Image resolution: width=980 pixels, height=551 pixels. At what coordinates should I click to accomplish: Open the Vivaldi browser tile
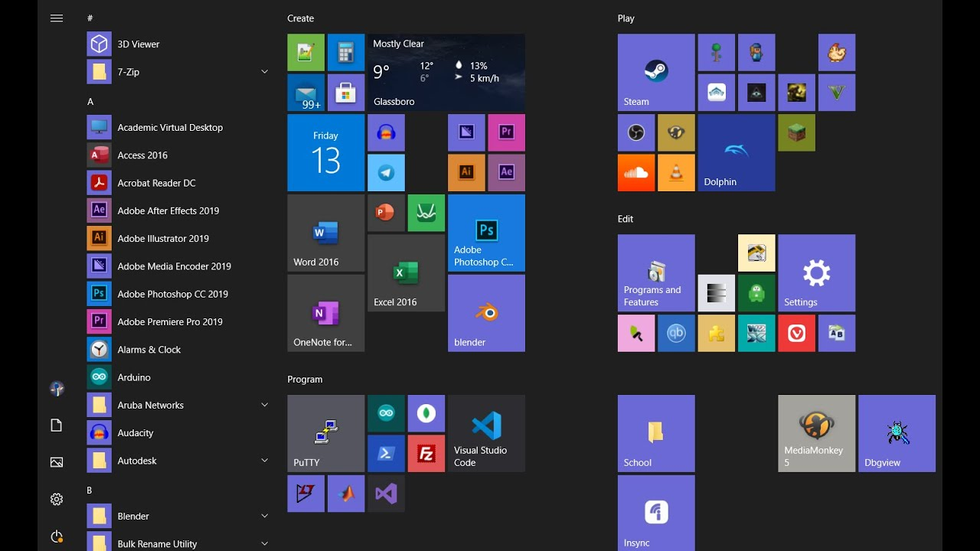[x=796, y=333]
